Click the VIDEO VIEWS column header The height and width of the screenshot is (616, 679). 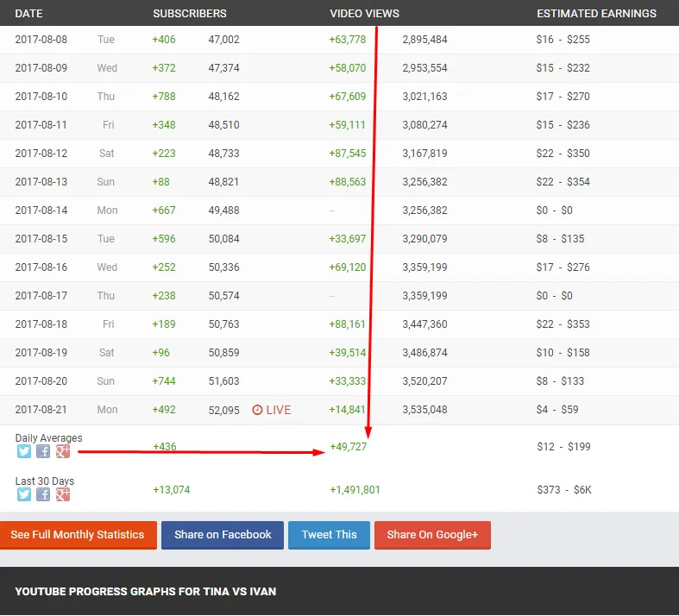click(364, 14)
